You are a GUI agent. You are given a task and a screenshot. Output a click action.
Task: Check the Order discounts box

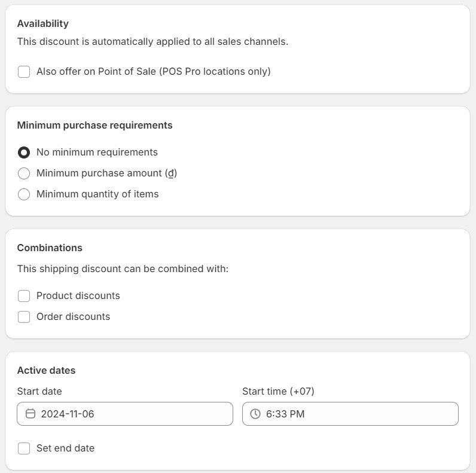[24, 317]
